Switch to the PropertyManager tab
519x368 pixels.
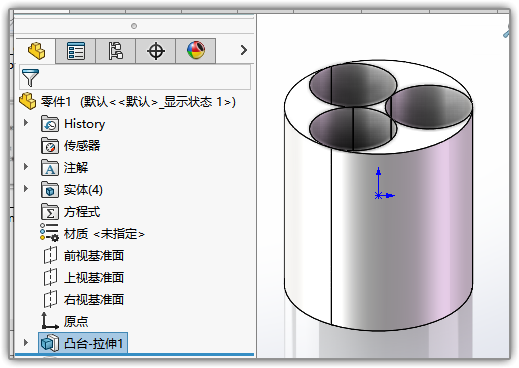click(x=76, y=51)
